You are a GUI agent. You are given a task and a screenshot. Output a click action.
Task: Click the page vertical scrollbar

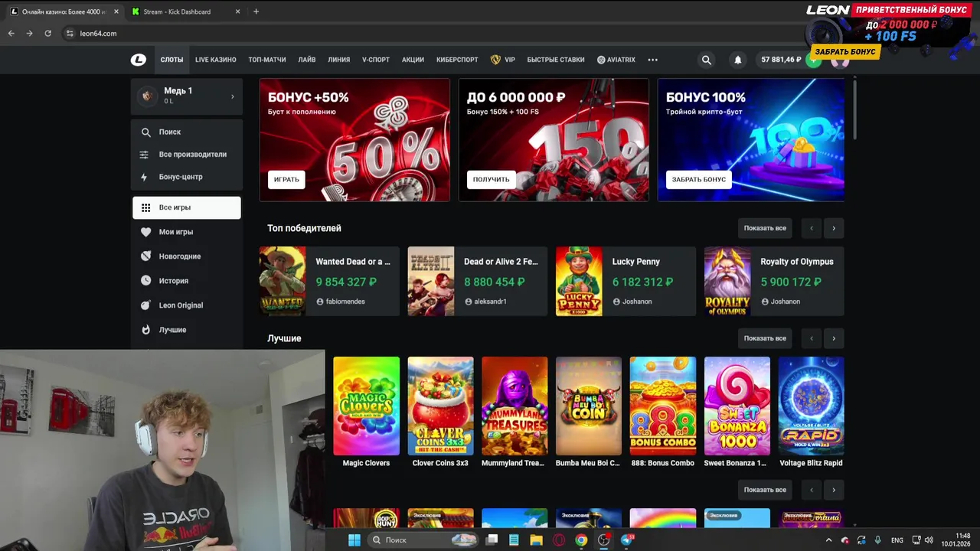(x=854, y=108)
